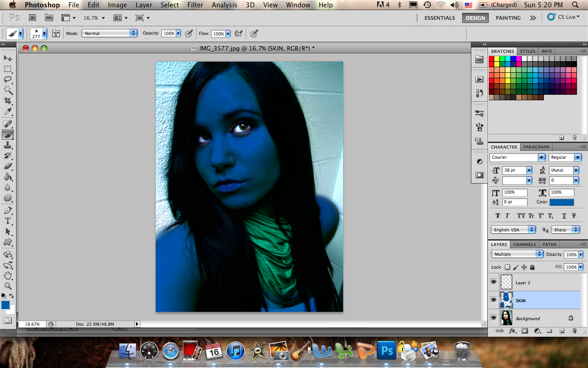This screenshot has width=588, height=368.
Task: Select the Brush tool in toolbox
Action: 8,134
